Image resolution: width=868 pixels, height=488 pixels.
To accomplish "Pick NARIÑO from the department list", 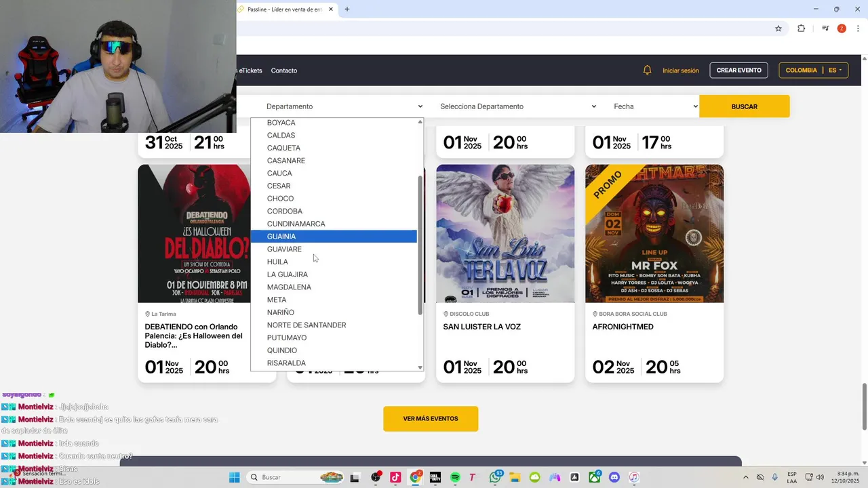I will tap(334, 312).
